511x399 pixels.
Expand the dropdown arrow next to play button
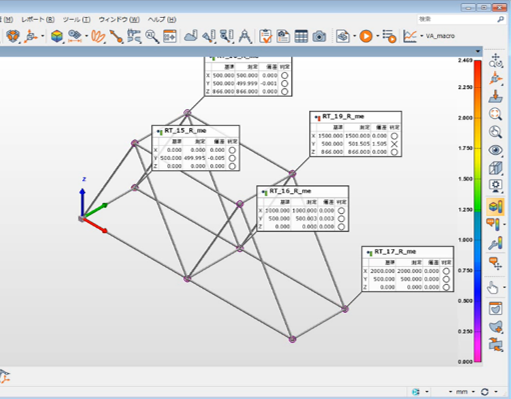tap(378, 36)
